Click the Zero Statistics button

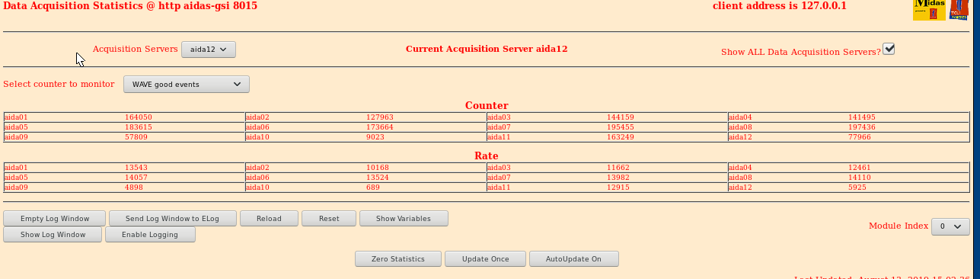(x=398, y=259)
